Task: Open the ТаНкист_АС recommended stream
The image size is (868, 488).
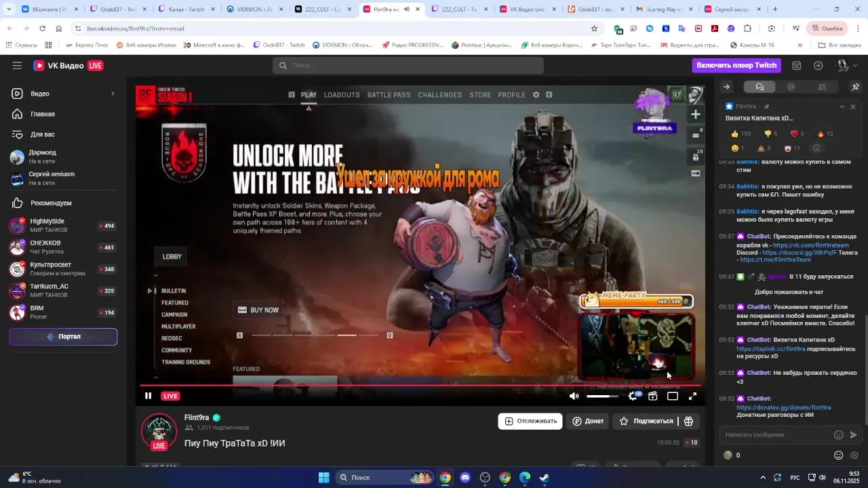Action: 63,291
